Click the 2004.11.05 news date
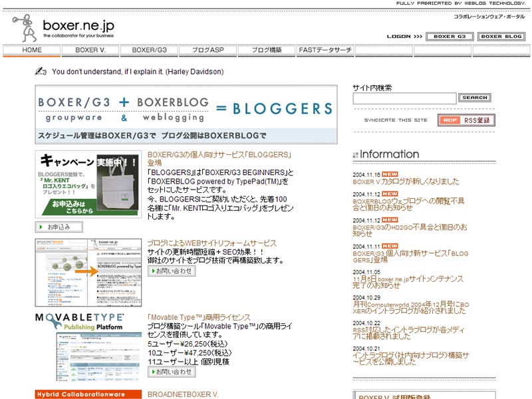The width and height of the screenshot is (532, 399). click(366, 272)
